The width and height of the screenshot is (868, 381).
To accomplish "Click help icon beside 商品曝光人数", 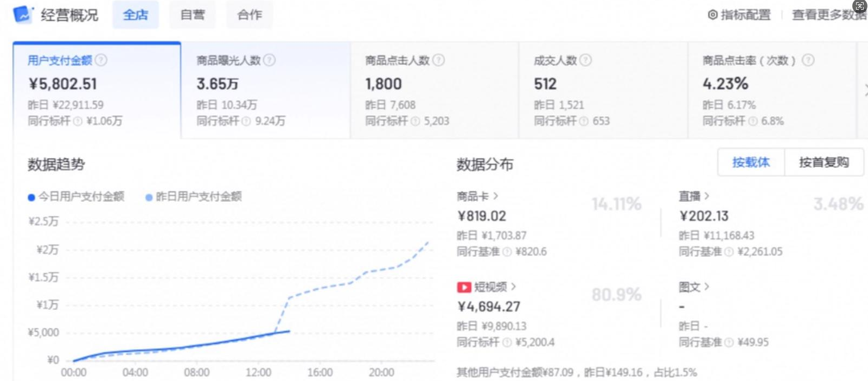I will click(x=270, y=60).
